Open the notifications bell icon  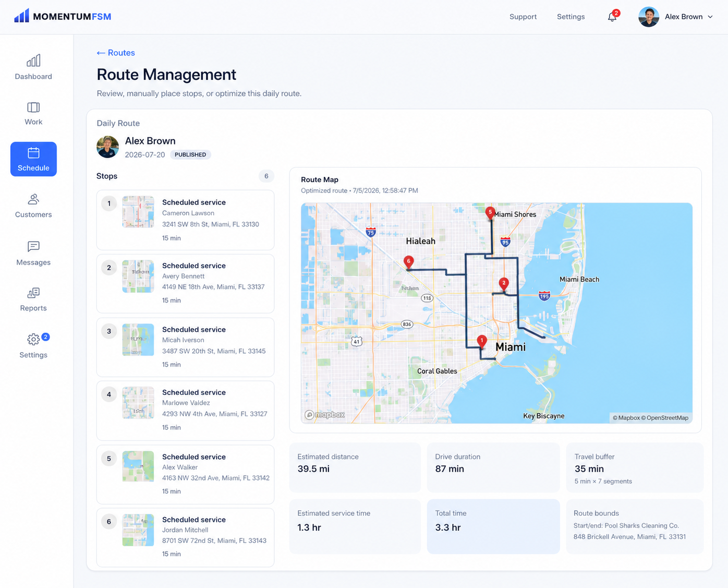click(612, 17)
